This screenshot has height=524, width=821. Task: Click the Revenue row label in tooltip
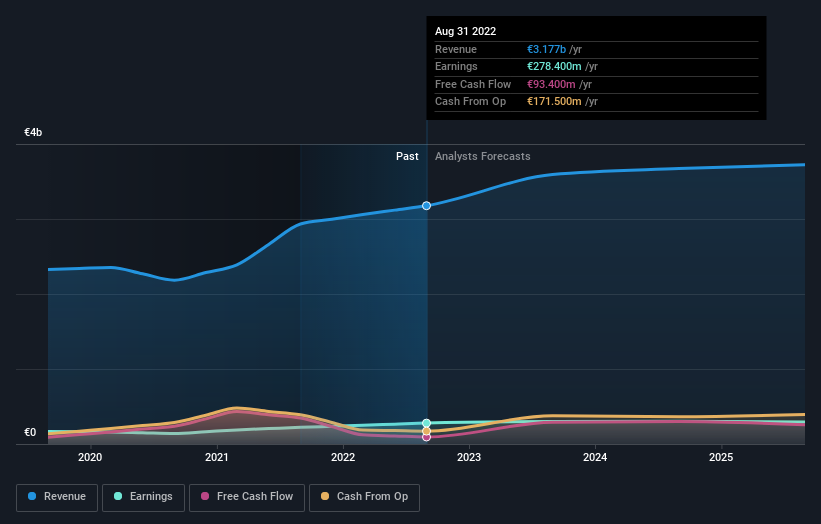click(x=456, y=49)
